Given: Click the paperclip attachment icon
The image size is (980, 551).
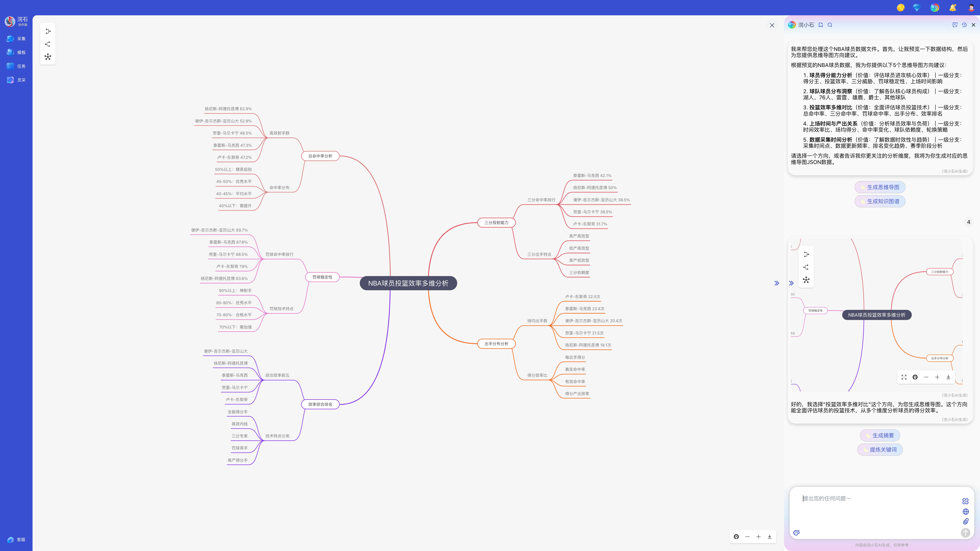Looking at the screenshot, I should tap(965, 521).
